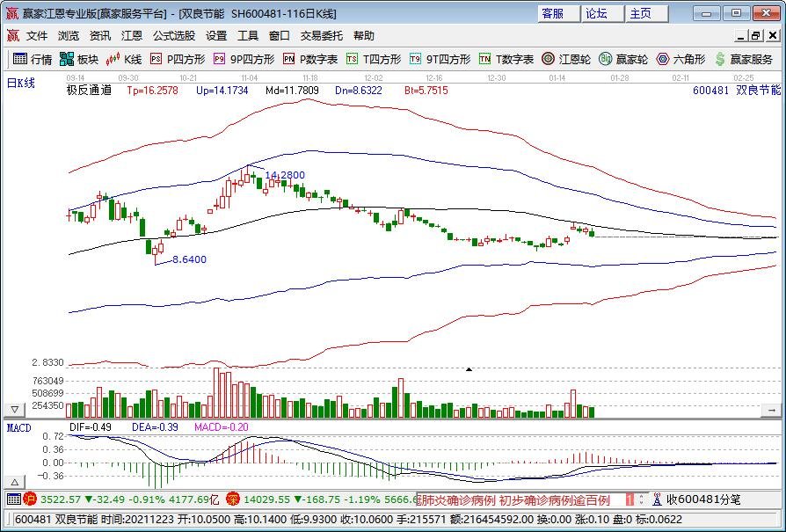Click the chart scroll-left arrow
The image size is (786, 532).
[x=772, y=410]
